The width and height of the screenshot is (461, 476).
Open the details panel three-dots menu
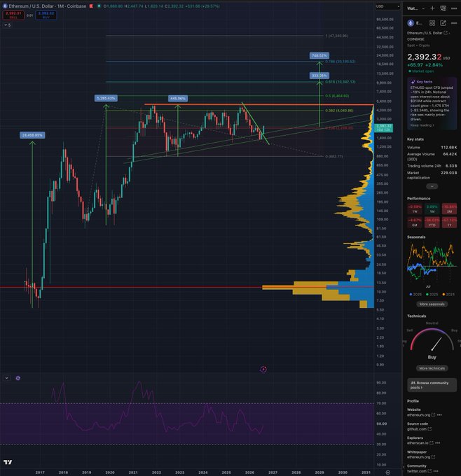(x=454, y=23)
